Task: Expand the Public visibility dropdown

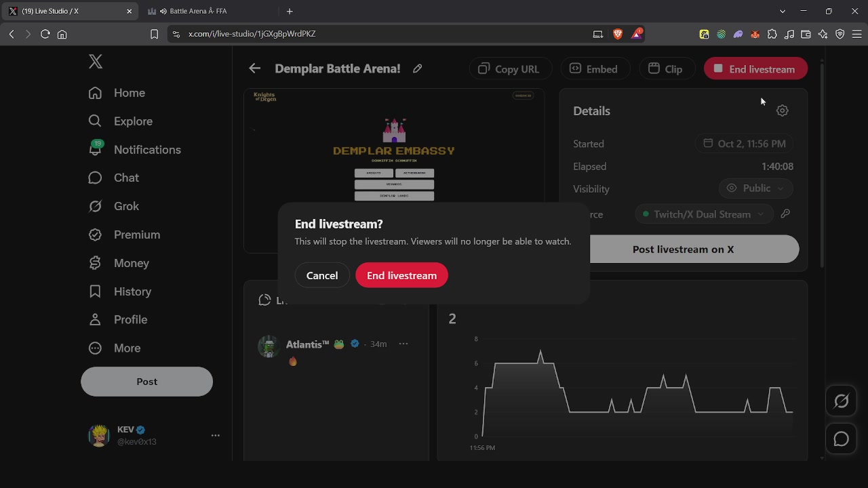Action: coord(755,188)
